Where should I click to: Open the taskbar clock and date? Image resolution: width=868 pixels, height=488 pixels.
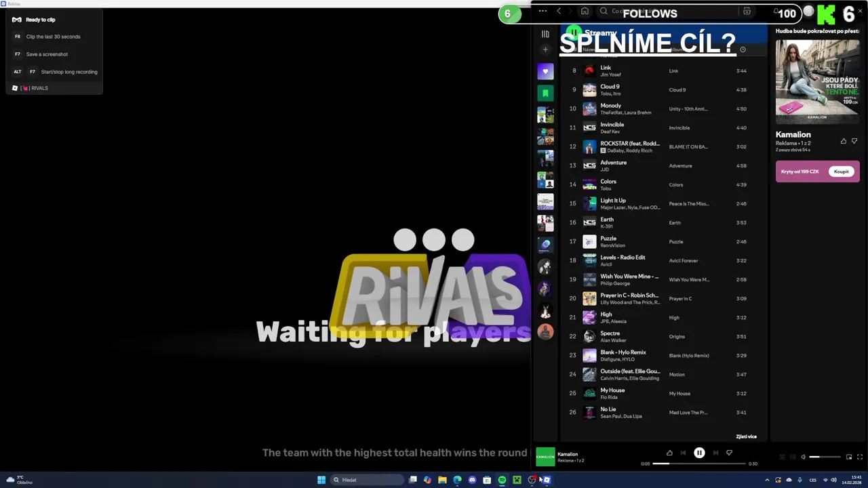pyautogui.click(x=852, y=480)
